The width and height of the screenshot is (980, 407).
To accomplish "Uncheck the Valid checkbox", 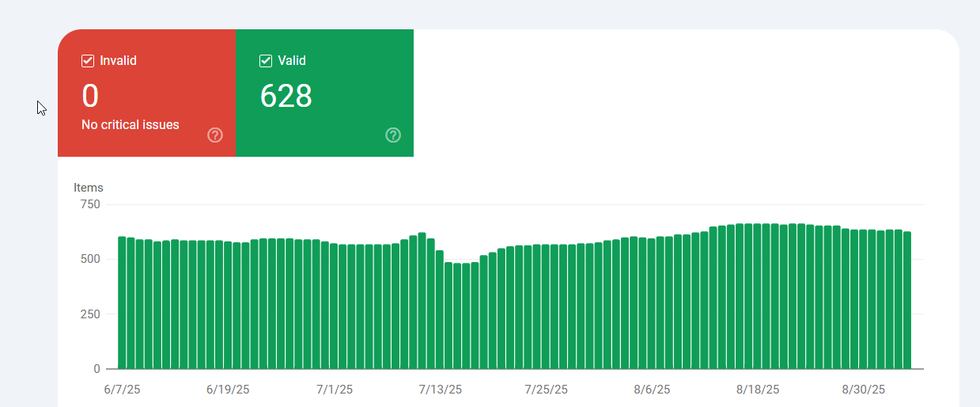I will [x=266, y=61].
